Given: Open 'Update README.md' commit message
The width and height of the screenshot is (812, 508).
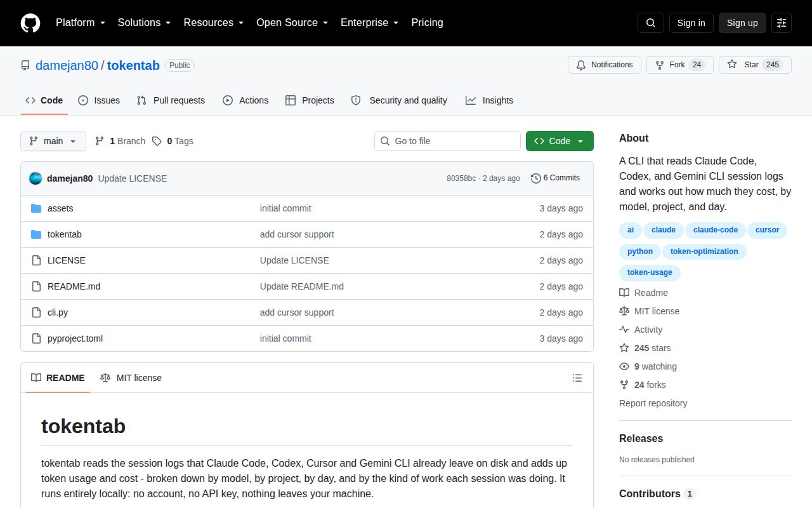Looking at the screenshot, I should pos(302,286).
